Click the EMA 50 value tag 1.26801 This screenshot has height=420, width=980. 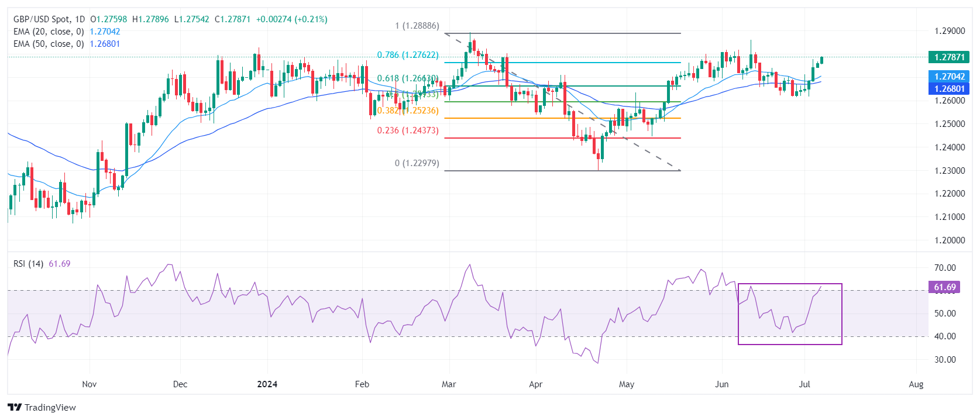[949, 89]
